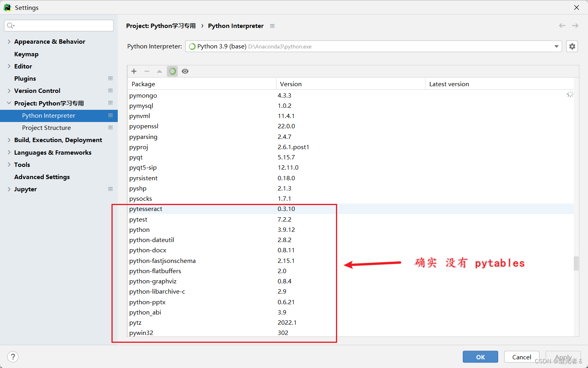Select the python-fastjsonschema package row
588x368 pixels.
pos(351,261)
